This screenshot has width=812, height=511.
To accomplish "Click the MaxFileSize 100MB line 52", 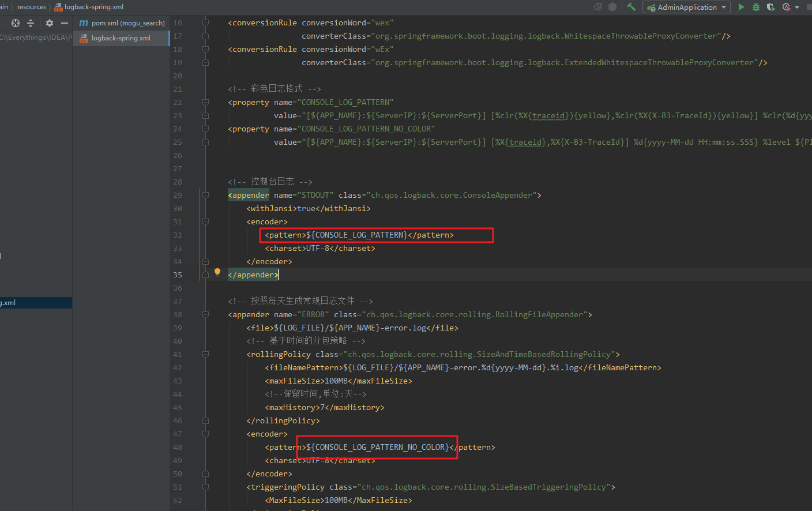I will 339,501.
